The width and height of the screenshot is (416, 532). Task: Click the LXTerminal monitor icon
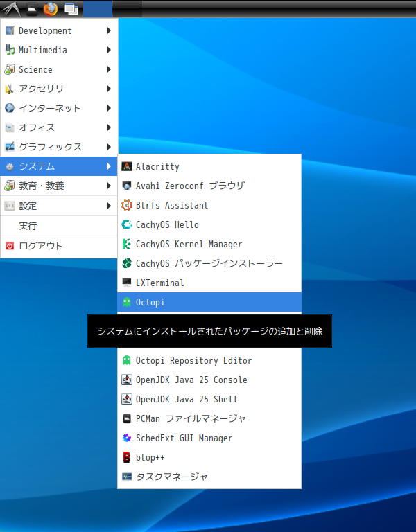127,283
